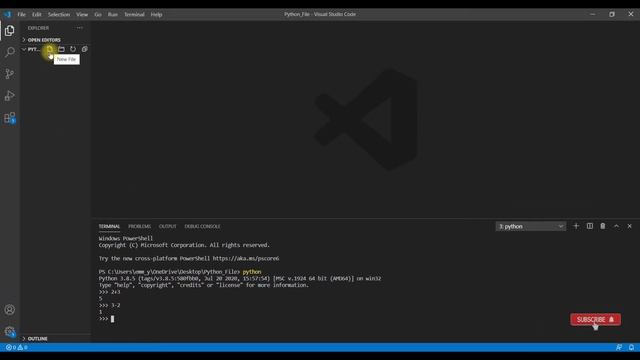Switch to the Terminal panel tab
The width and height of the screenshot is (640, 360).
tap(109, 227)
